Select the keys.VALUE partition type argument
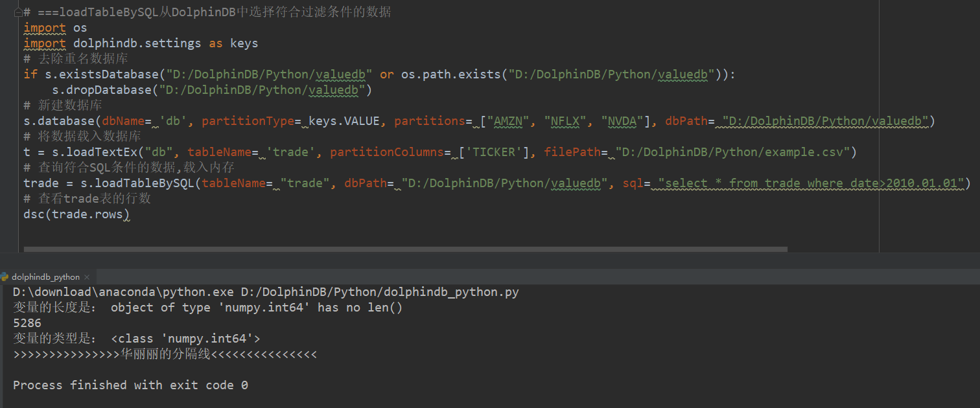The height and width of the screenshot is (408, 980). click(x=343, y=120)
